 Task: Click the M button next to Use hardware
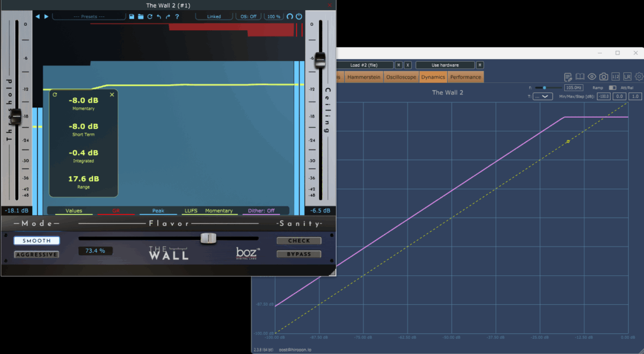click(480, 65)
